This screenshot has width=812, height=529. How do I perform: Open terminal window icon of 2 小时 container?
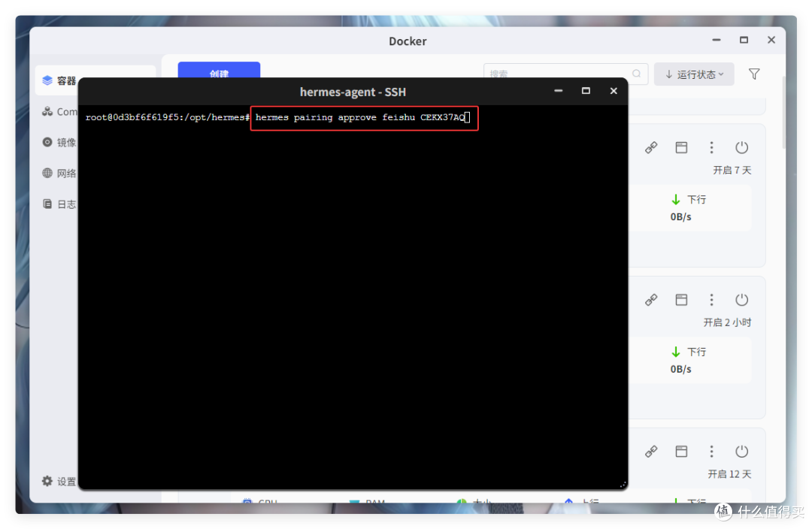[x=681, y=300]
